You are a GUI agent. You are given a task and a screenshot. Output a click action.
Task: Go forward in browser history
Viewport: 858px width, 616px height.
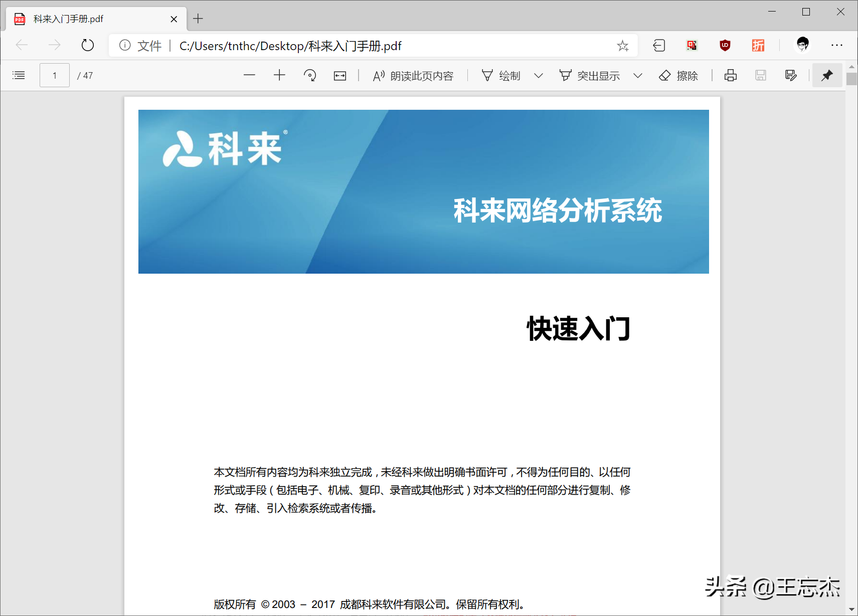(x=54, y=45)
